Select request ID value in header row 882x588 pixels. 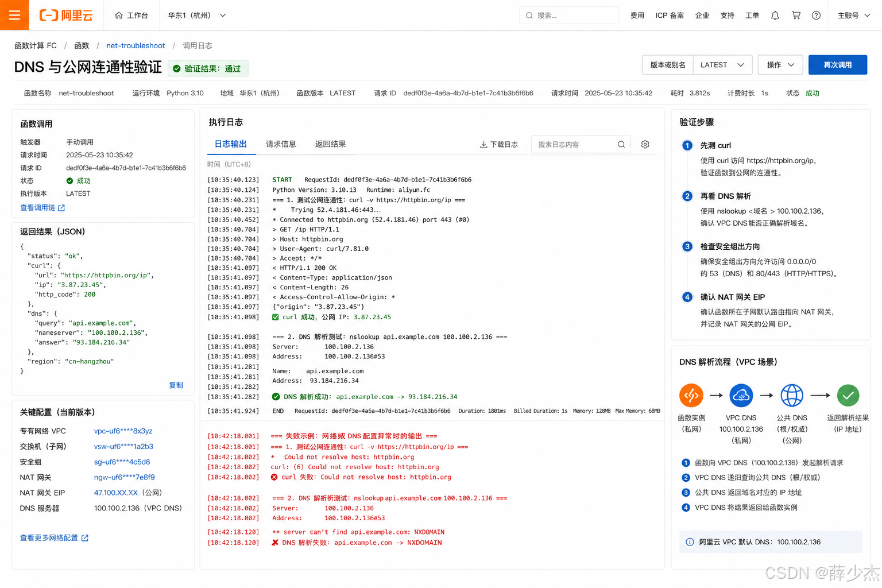point(468,93)
